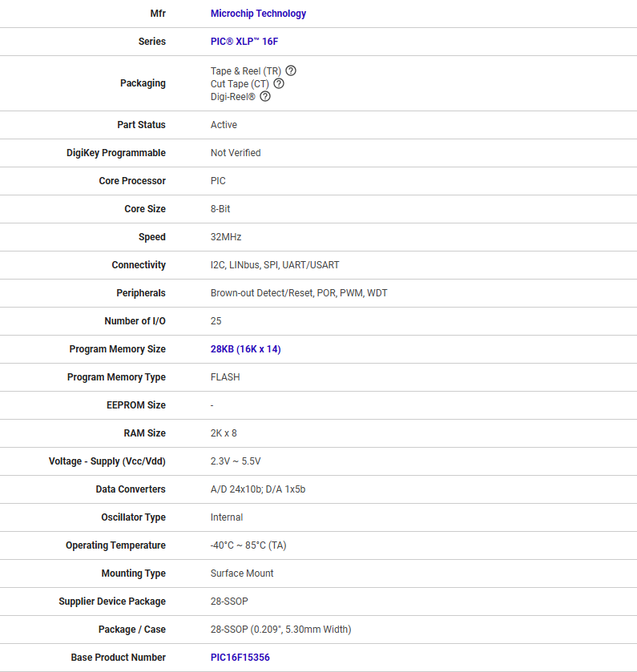The width and height of the screenshot is (637, 672).
Task: Click the 'Oscillator Type' row label
Action: pyautogui.click(x=133, y=517)
